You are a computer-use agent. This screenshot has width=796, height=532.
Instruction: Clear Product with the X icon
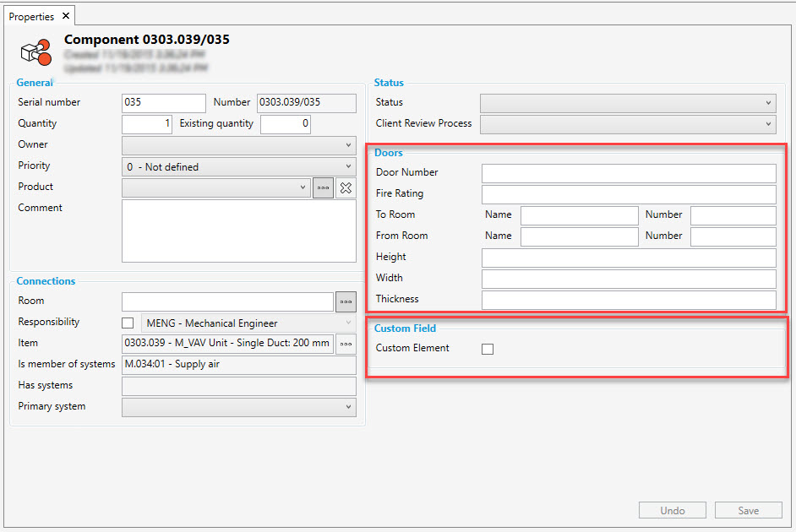click(346, 187)
